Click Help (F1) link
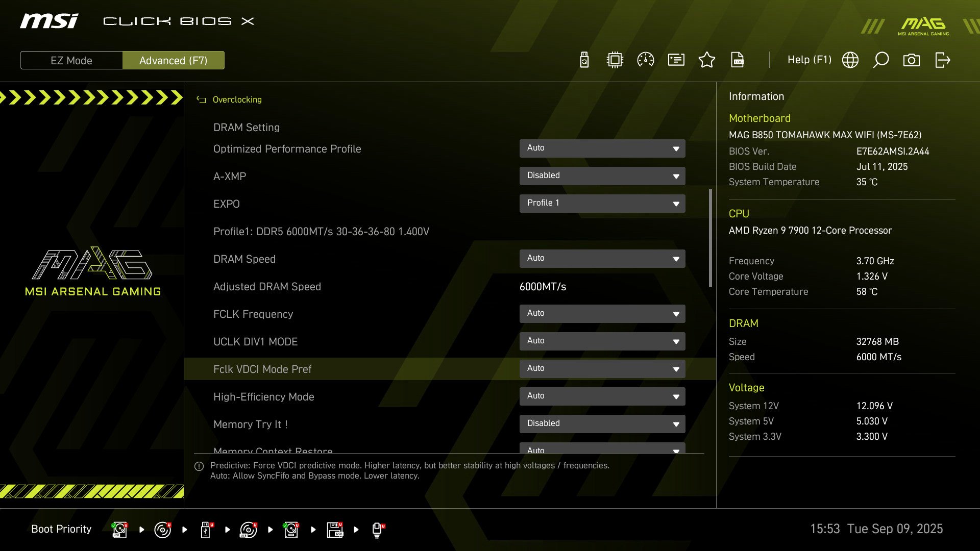Viewport: 980px width, 551px height. (810, 60)
